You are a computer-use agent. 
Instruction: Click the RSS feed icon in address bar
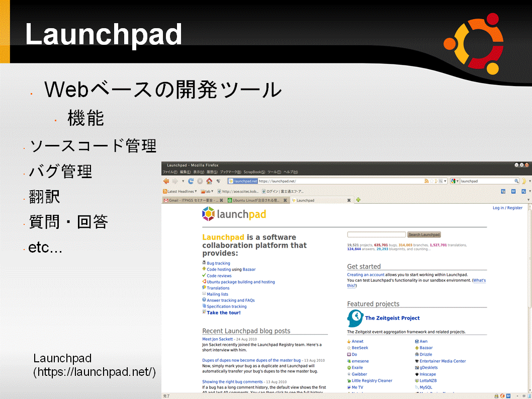point(426,181)
